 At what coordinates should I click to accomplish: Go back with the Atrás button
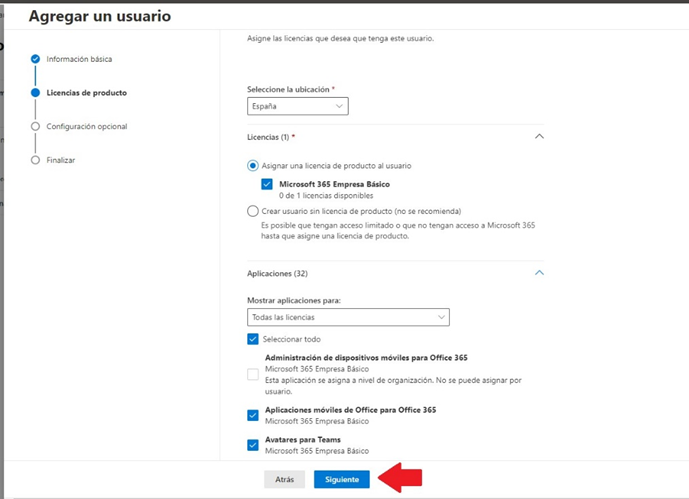tap(284, 479)
